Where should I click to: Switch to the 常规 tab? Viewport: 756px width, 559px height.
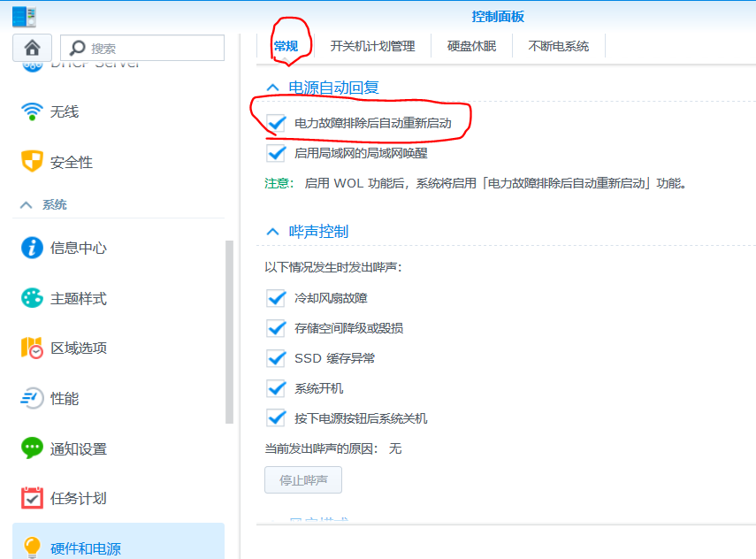pyautogui.click(x=286, y=46)
